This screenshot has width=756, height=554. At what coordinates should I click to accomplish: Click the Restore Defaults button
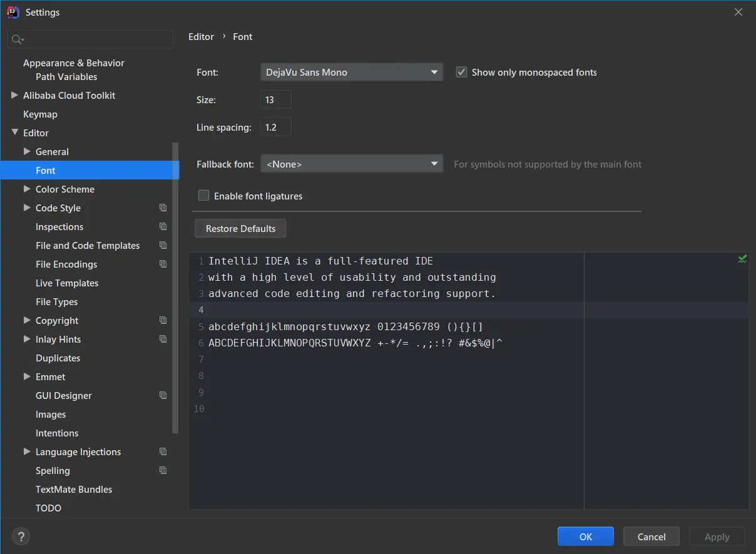click(240, 228)
